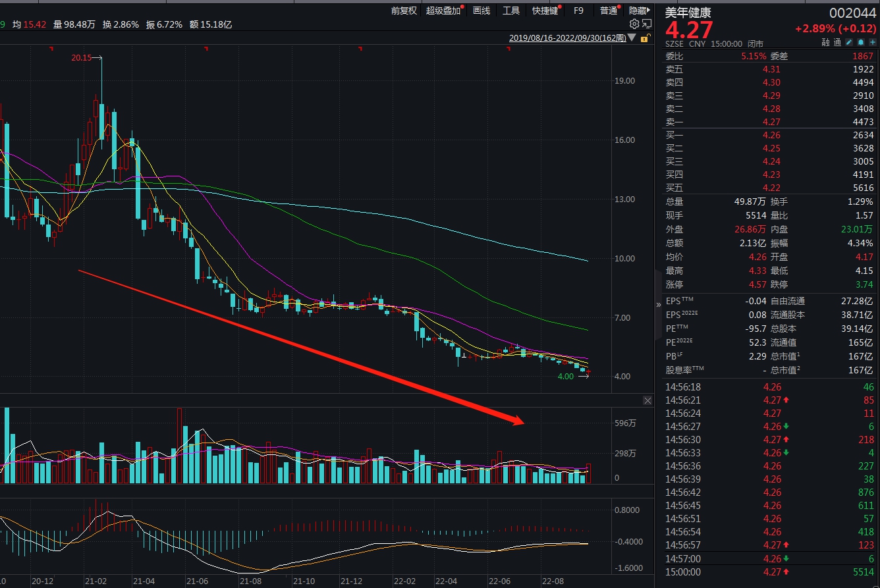Screen dimensions: 880x588
Task: Click the 委比 value 5.15%
Action: 754,56
